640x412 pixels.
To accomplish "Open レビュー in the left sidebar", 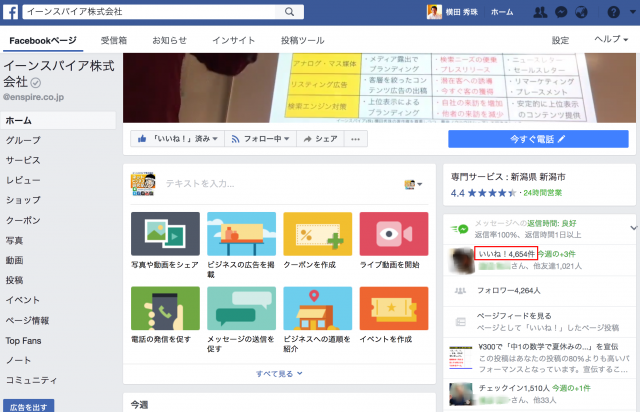I will coord(23,180).
